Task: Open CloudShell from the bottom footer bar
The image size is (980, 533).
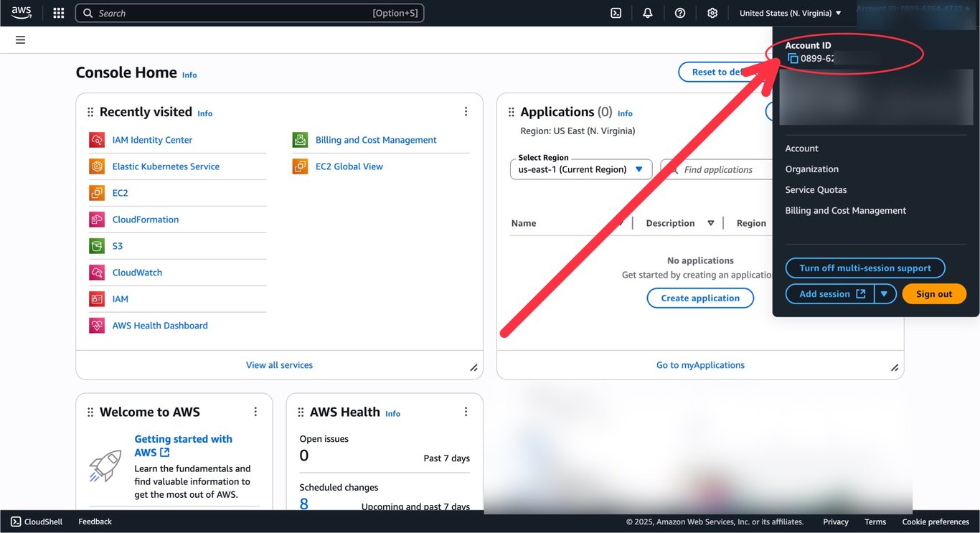Action: click(x=37, y=522)
